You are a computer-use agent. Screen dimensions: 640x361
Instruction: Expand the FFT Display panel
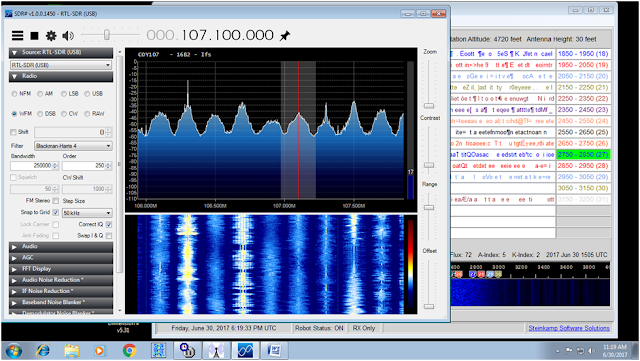click(61, 269)
